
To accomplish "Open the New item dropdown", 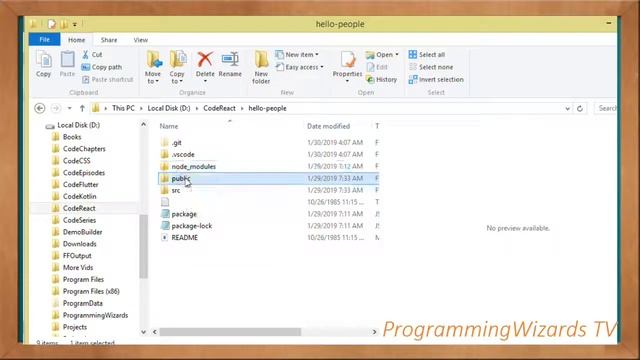I will pyautogui.click(x=298, y=54).
